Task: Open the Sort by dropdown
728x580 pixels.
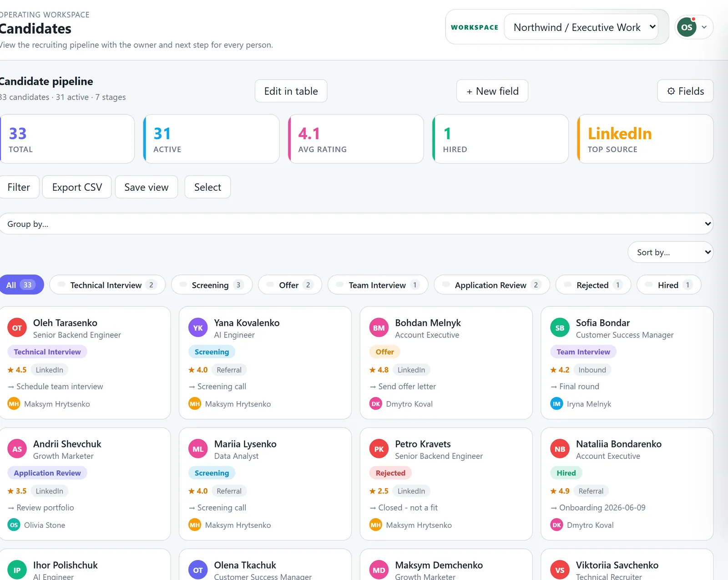Action: click(x=670, y=252)
